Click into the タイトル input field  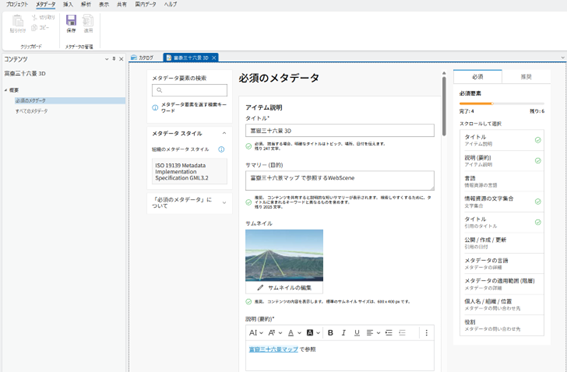(x=340, y=131)
